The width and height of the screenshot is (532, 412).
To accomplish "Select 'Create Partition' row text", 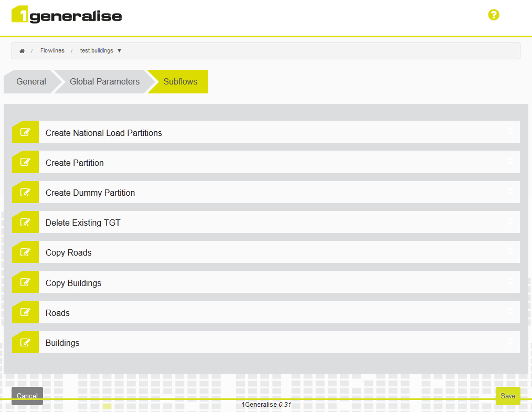I will coord(75,163).
